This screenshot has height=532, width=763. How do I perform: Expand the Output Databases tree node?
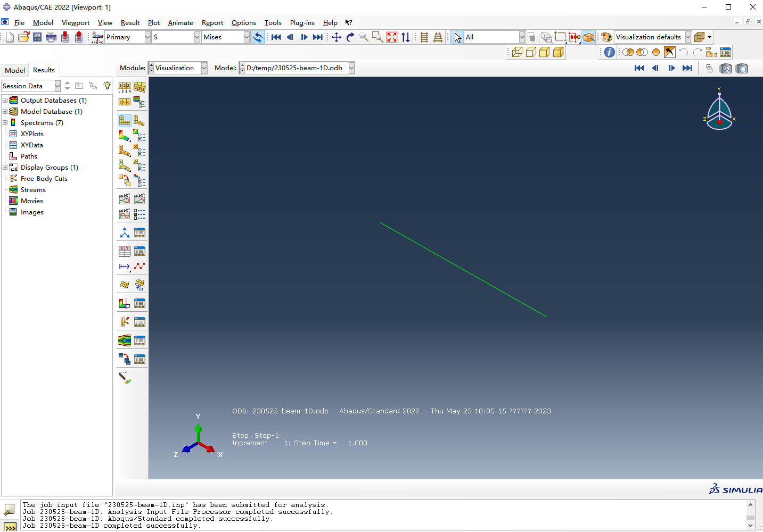(x=5, y=101)
